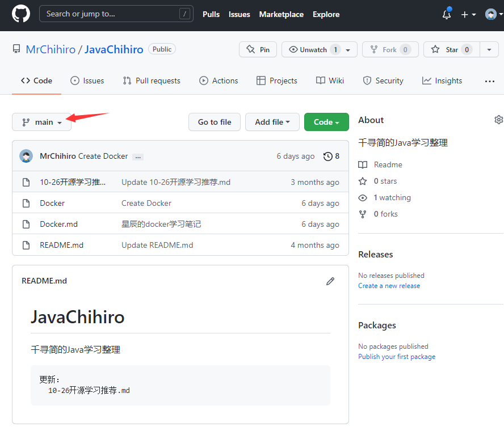Screen dimensions: 504x427
Task: Open the 0 stars link
Action: (377, 181)
